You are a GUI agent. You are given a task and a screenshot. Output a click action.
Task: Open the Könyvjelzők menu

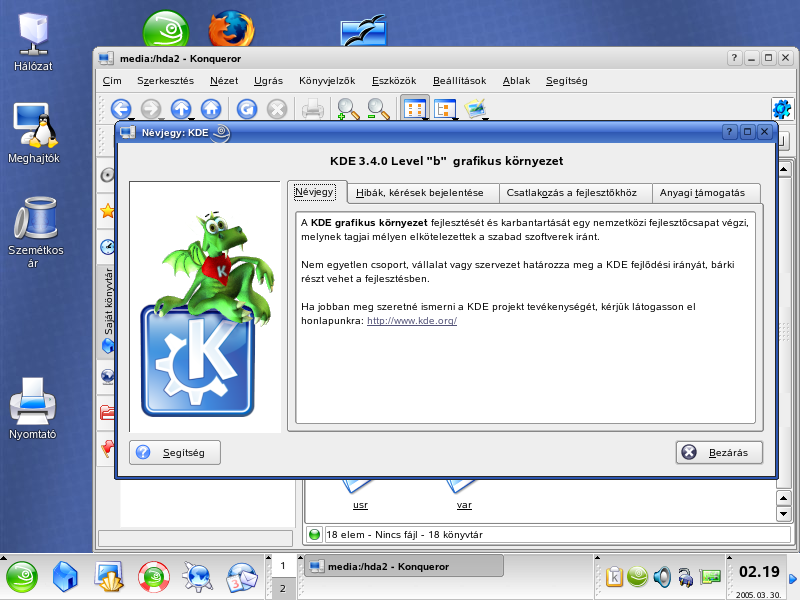coord(327,81)
